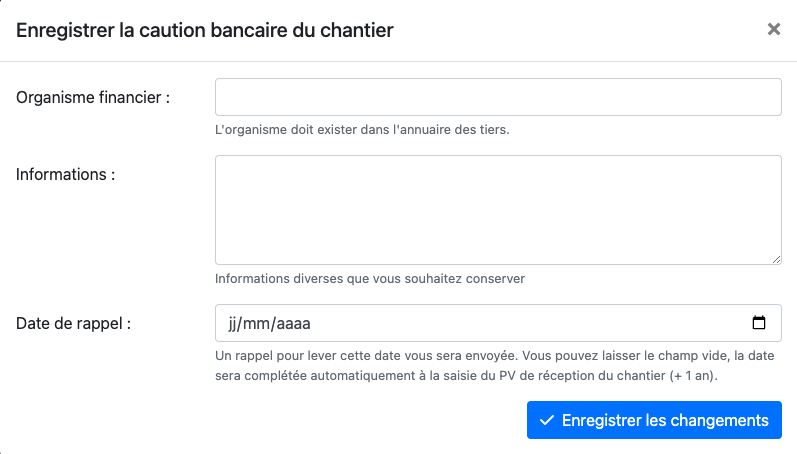Click inside the Informations text area
The height and width of the screenshot is (454, 797).
tap(497, 209)
